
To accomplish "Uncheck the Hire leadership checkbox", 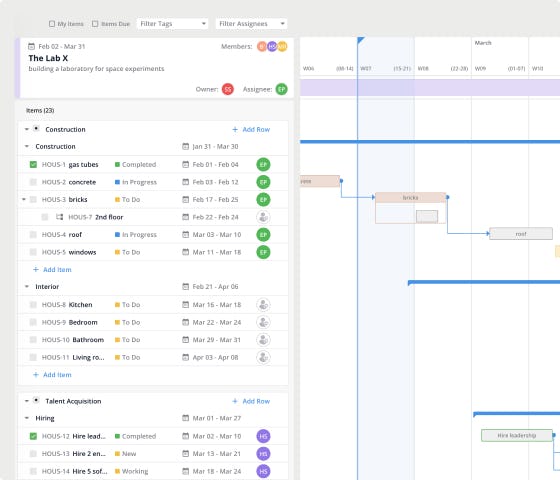I will click(x=33, y=436).
